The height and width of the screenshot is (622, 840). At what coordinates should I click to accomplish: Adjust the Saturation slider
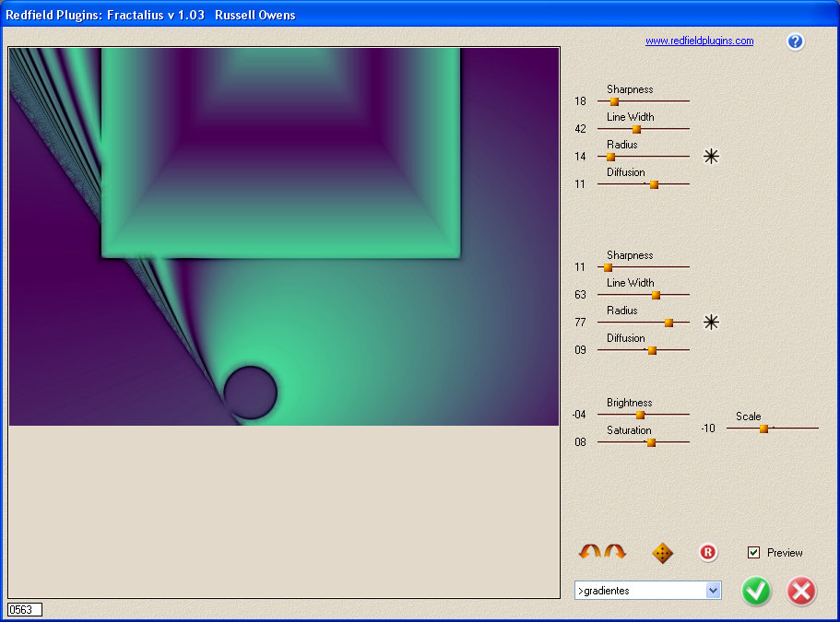pos(651,442)
